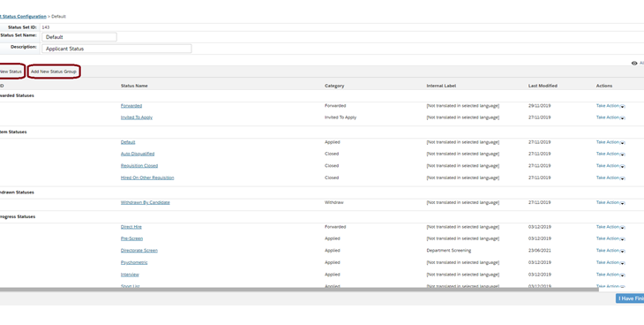The image size is (644, 325).
Task: Click the Status Name column header
Action: (134, 86)
